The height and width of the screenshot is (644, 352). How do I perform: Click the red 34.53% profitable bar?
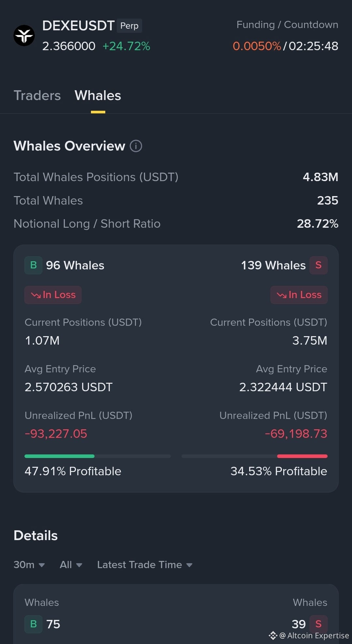click(302, 456)
